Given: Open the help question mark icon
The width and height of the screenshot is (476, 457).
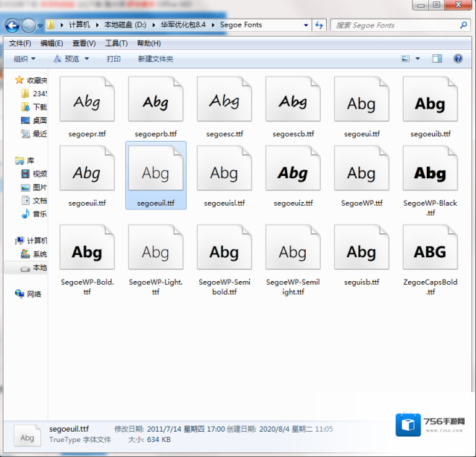Looking at the screenshot, I should coord(457,59).
